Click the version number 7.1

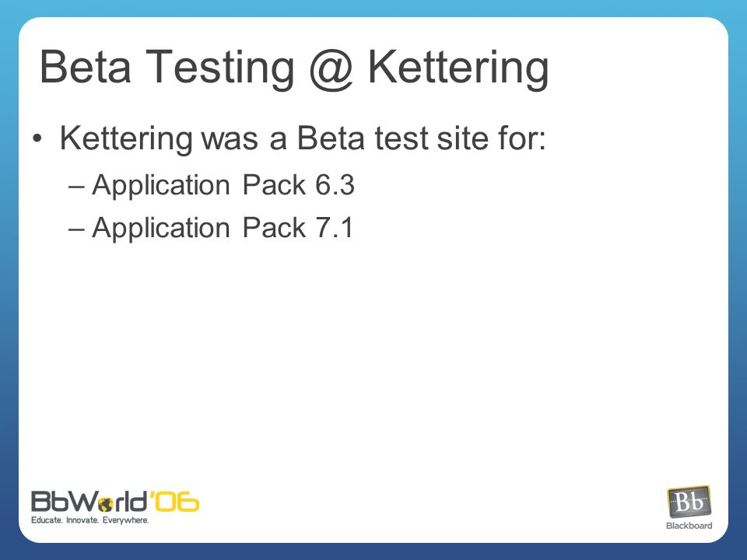(334, 228)
